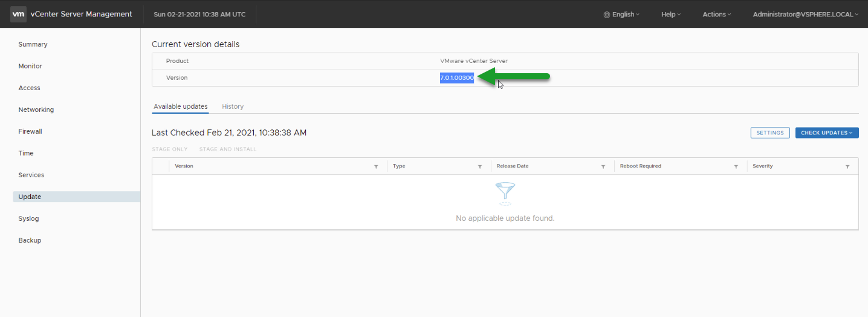The image size is (868, 317).
Task: Click the VMware vm logo icon
Action: (18, 14)
